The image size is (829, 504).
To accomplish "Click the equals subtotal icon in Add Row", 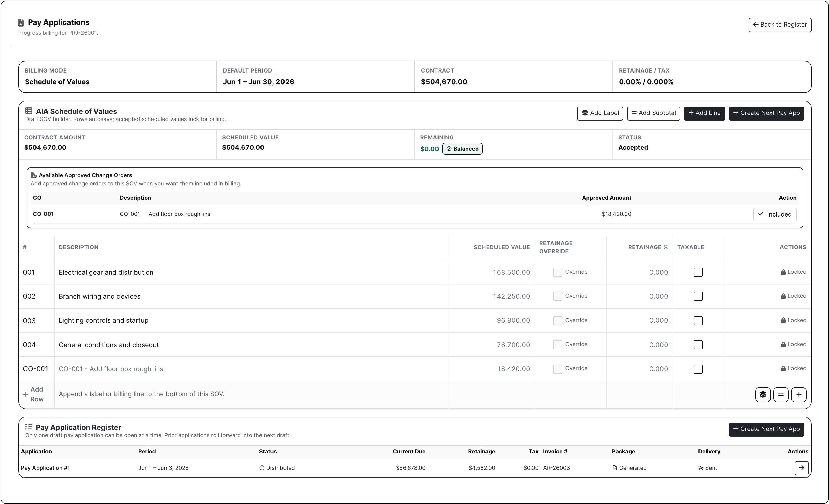I will pos(781,394).
